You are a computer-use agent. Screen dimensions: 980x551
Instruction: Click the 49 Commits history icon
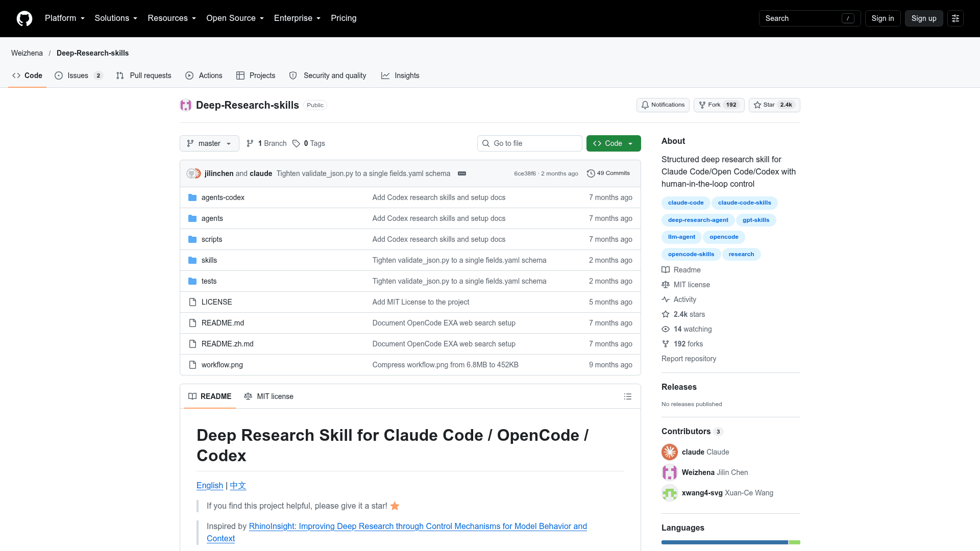[x=608, y=173]
